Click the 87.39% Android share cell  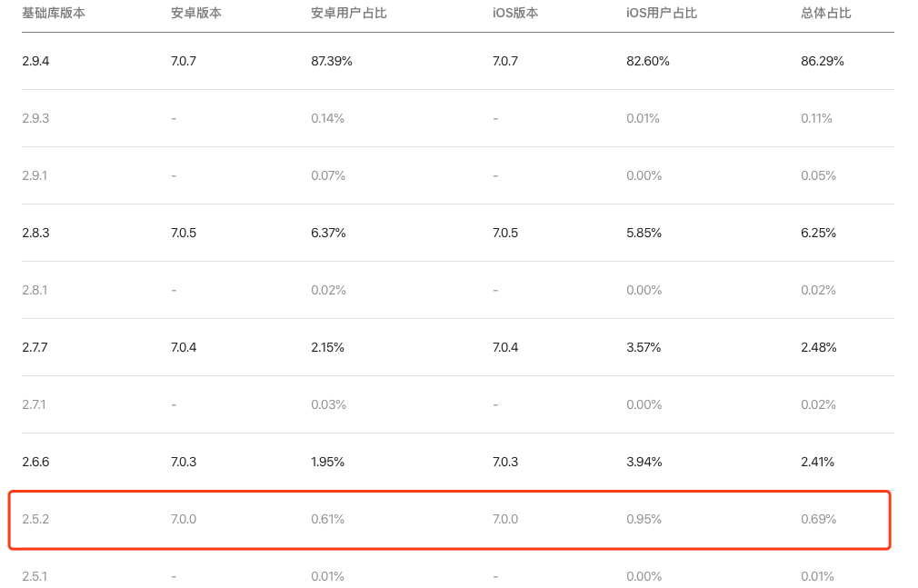pos(332,61)
